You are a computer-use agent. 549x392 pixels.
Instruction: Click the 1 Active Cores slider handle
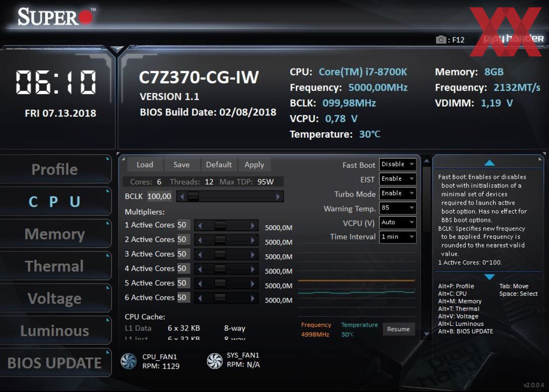[220, 226]
